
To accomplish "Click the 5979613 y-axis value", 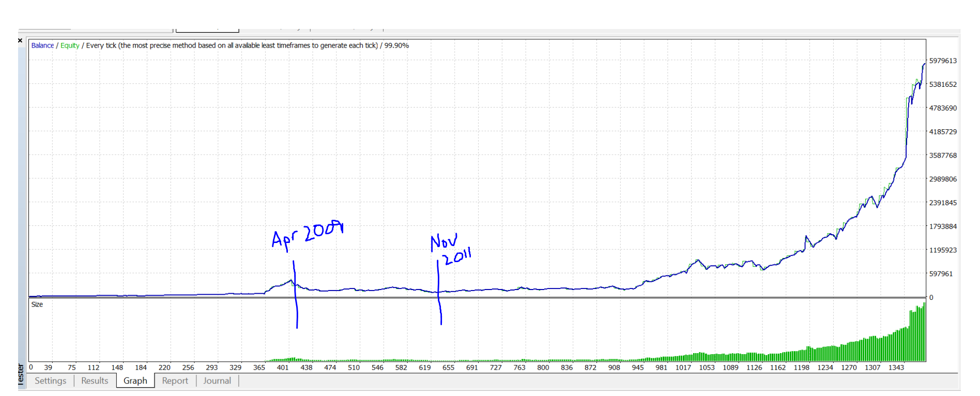I will coord(943,61).
